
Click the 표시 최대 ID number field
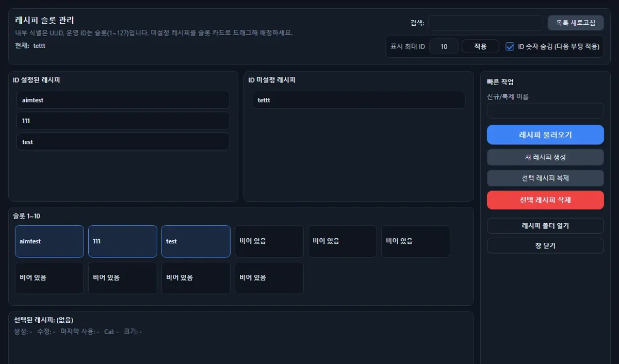click(444, 46)
